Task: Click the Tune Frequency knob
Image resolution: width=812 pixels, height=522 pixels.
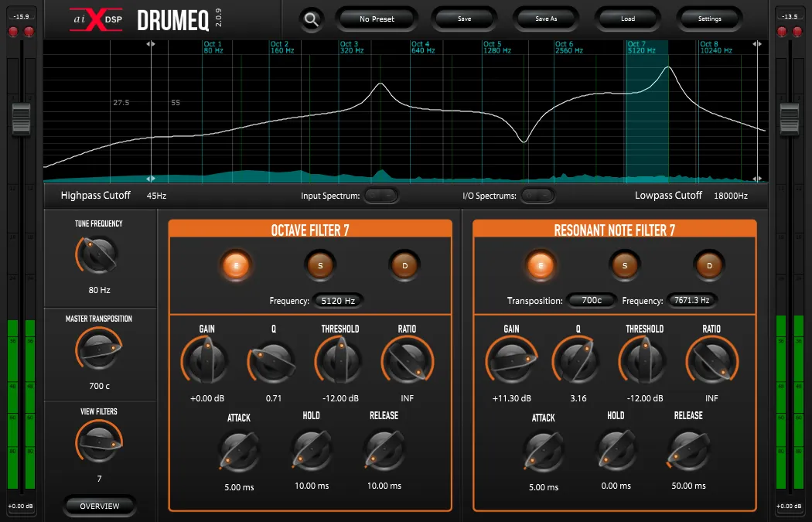Action: [98, 254]
